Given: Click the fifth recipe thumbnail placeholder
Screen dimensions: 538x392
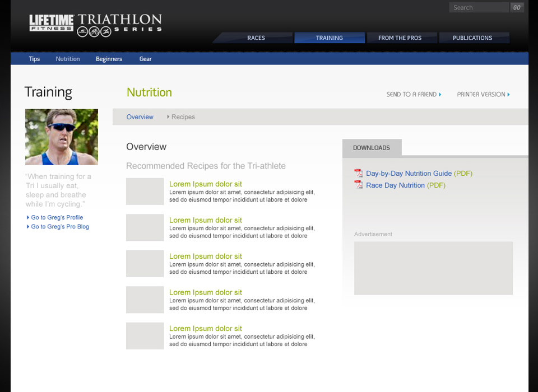Looking at the screenshot, I should click(145, 336).
